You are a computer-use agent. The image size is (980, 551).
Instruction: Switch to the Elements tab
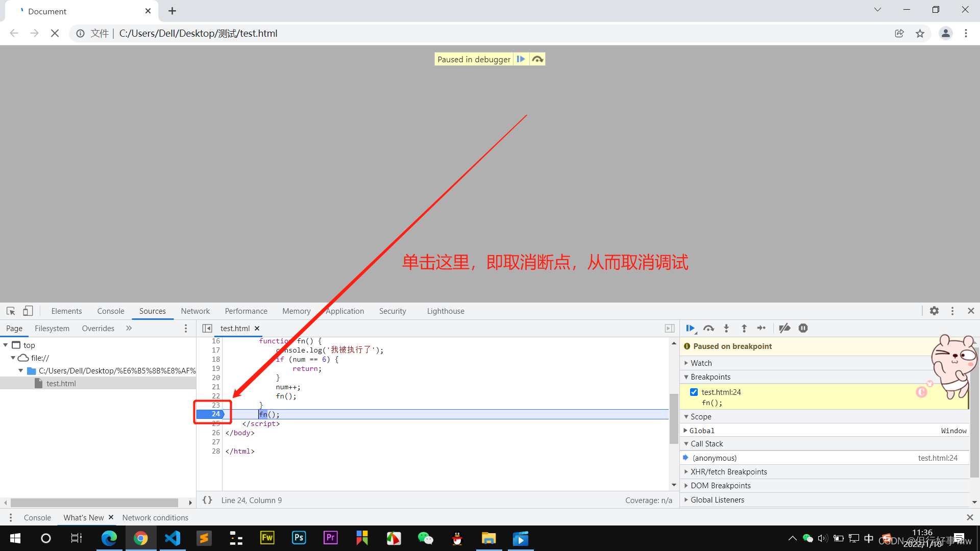coord(66,311)
